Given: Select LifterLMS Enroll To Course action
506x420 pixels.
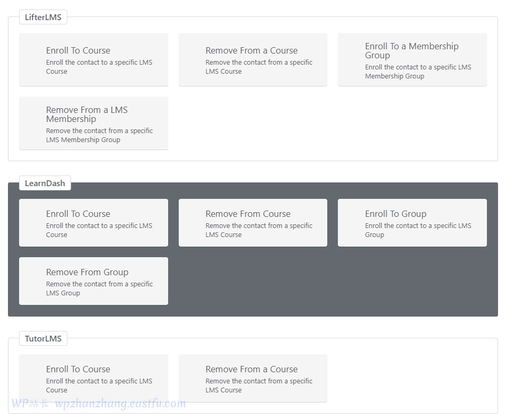Looking at the screenshot, I should pyautogui.click(x=93, y=59).
